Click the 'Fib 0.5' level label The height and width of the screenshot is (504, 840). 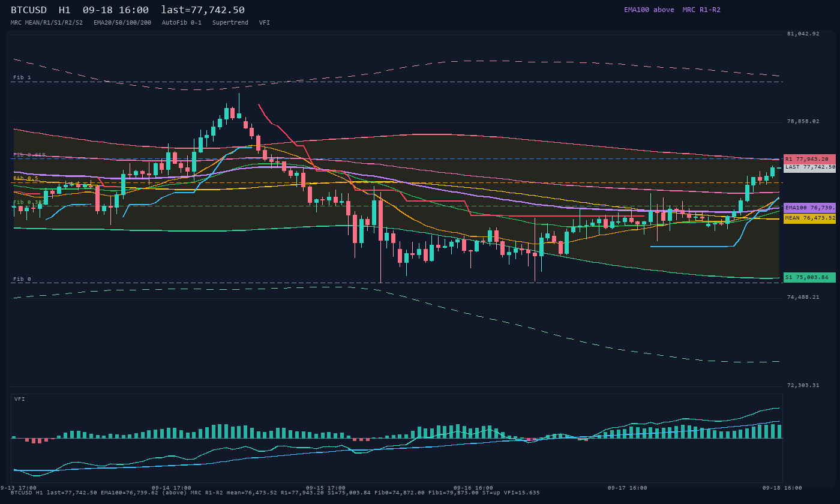pyautogui.click(x=26, y=178)
